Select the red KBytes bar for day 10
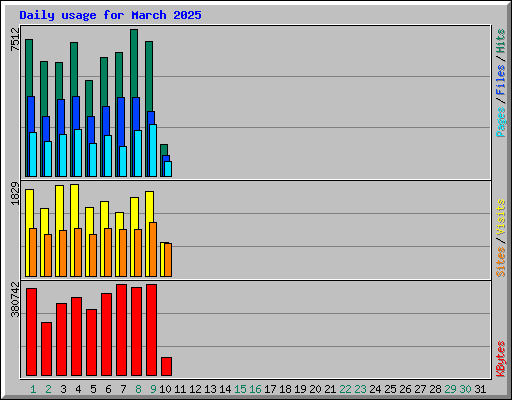The image size is (512, 400). tap(166, 367)
